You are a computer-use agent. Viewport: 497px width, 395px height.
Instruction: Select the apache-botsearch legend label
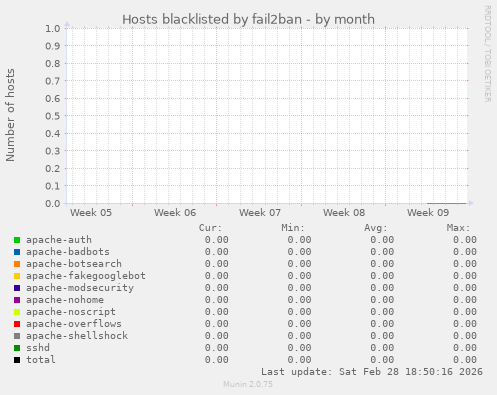(x=74, y=264)
